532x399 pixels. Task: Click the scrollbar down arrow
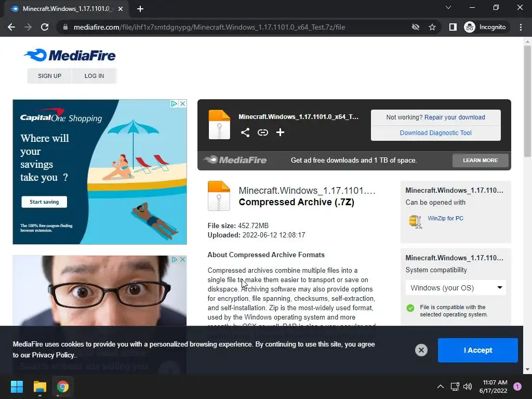[x=527, y=369]
